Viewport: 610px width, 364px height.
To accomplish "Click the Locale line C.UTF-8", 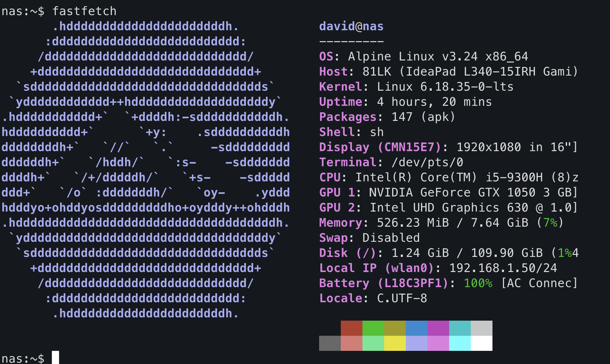I will click(373, 298).
